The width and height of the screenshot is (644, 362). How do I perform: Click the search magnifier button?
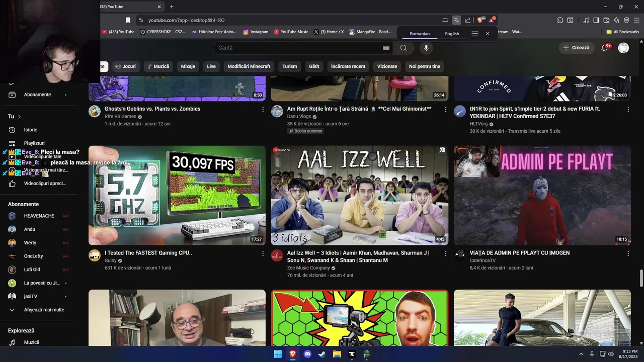(x=404, y=48)
